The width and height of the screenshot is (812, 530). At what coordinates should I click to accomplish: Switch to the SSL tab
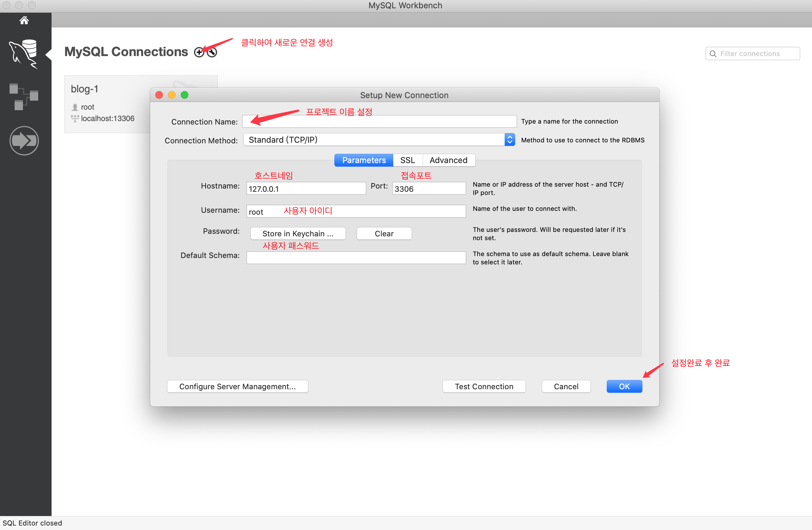tap(407, 160)
